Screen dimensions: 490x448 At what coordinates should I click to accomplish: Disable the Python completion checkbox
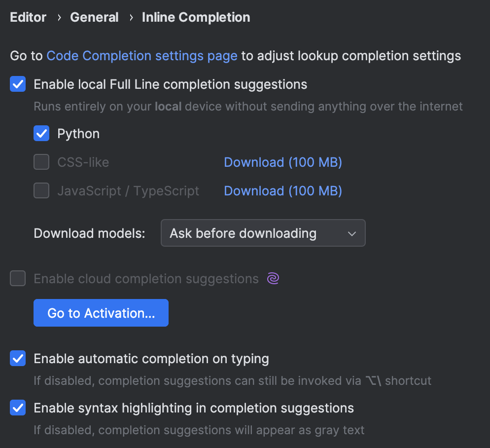click(x=41, y=133)
